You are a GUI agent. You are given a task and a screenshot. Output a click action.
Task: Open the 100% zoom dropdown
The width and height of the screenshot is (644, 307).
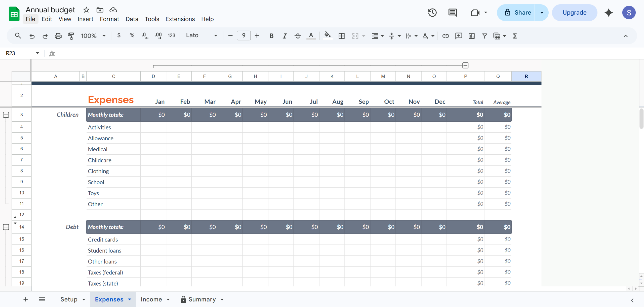pyautogui.click(x=93, y=36)
